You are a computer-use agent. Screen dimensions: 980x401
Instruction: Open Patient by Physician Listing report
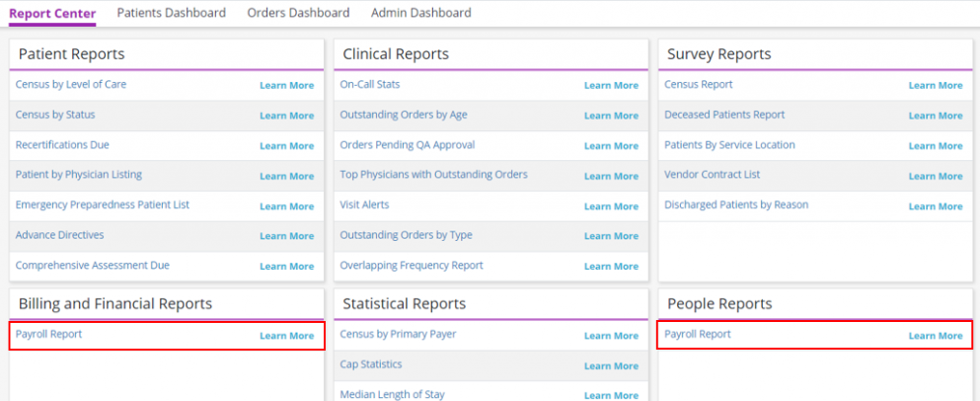(x=79, y=175)
